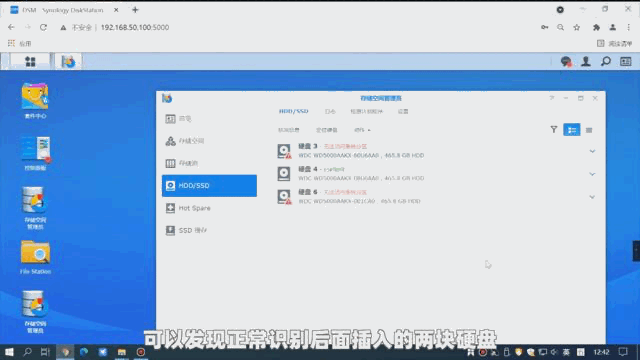Select 存储空间 Volume in sidebar

tap(209, 141)
